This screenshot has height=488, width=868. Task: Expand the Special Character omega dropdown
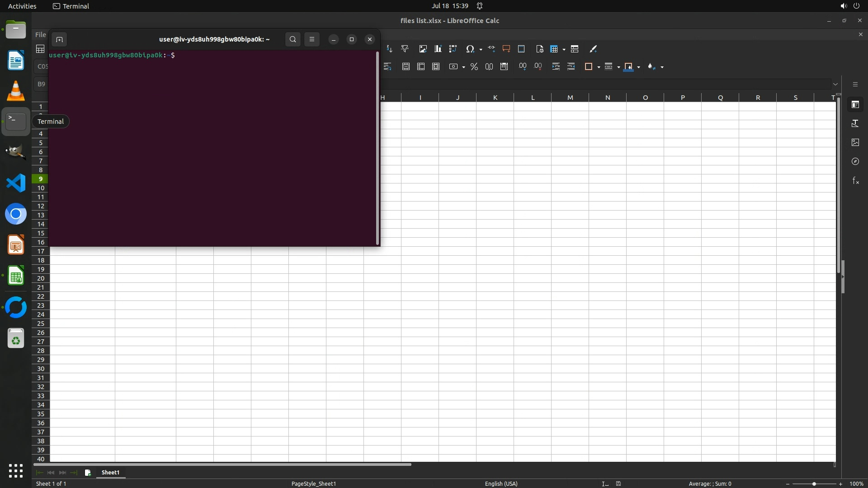click(x=481, y=50)
